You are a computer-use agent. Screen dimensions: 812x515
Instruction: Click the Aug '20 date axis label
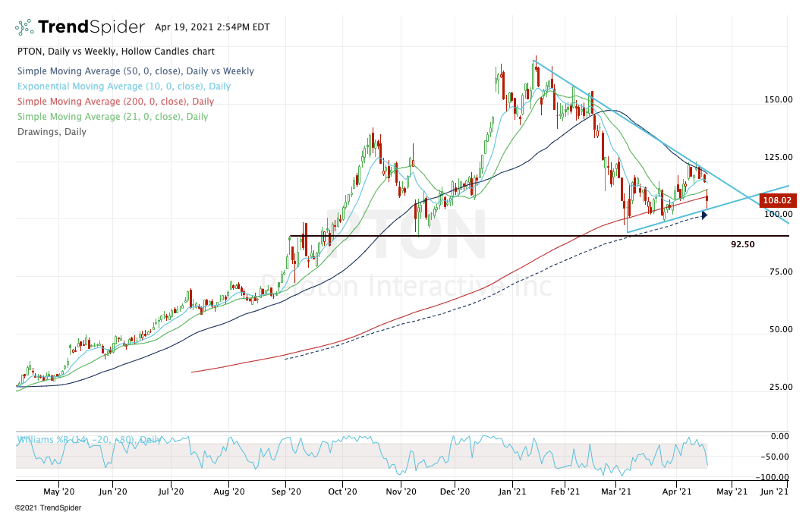coord(229,491)
